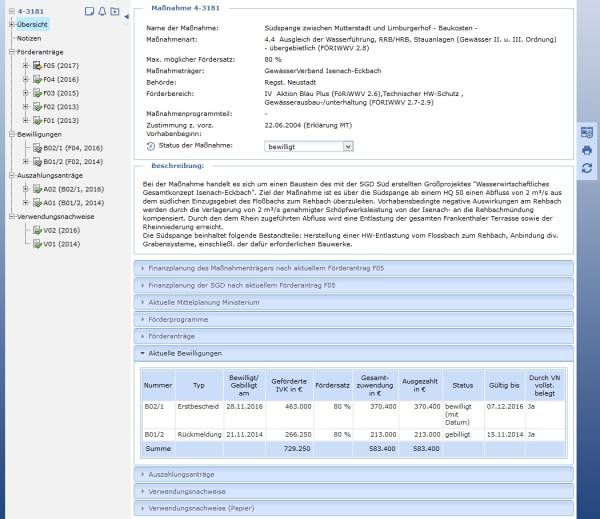Click the bell notification icon

102,11
